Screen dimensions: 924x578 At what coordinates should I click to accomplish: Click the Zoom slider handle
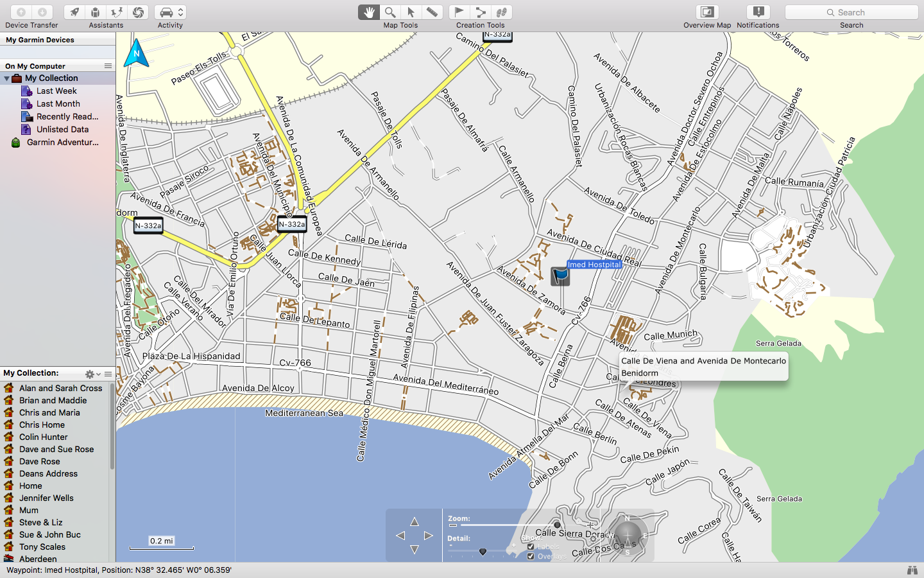click(557, 525)
